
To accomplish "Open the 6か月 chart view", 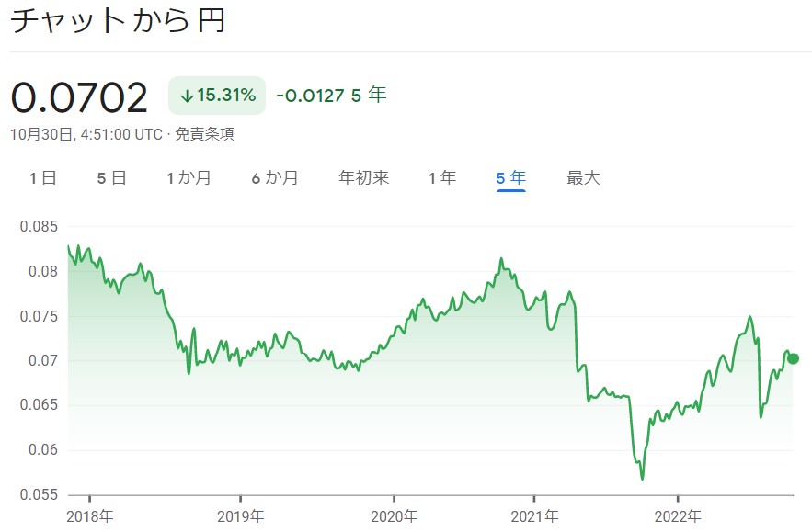I will pos(275,177).
